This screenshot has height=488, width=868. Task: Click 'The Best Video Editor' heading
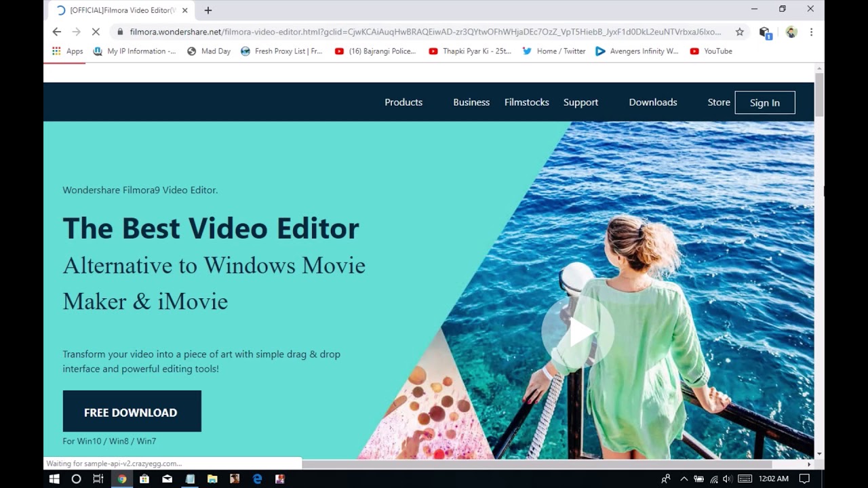(211, 228)
